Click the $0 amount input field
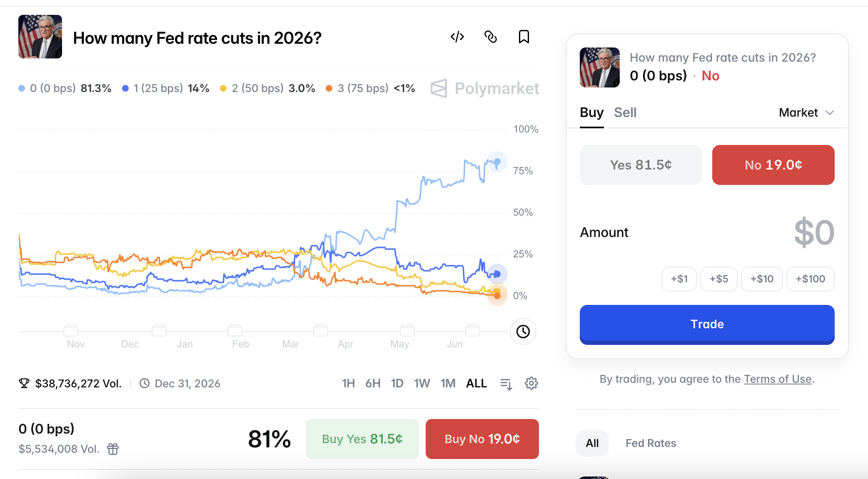This screenshot has width=868, height=479. pos(814,232)
